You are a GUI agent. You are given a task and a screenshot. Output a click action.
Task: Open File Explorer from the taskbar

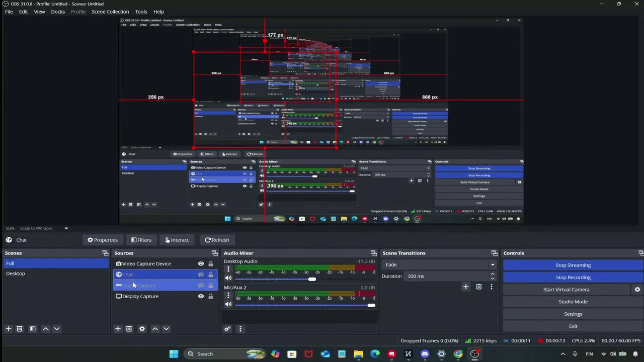pyautogui.click(x=358, y=354)
